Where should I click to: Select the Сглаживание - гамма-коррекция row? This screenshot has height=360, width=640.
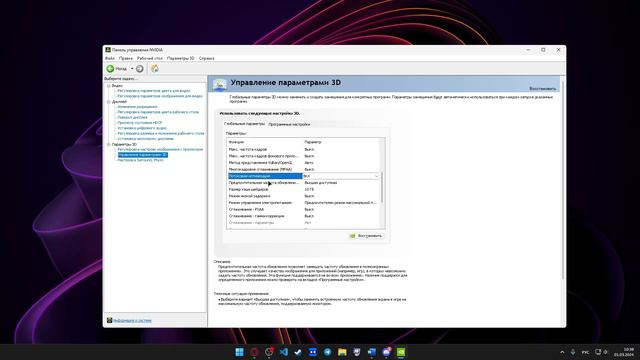point(305,216)
